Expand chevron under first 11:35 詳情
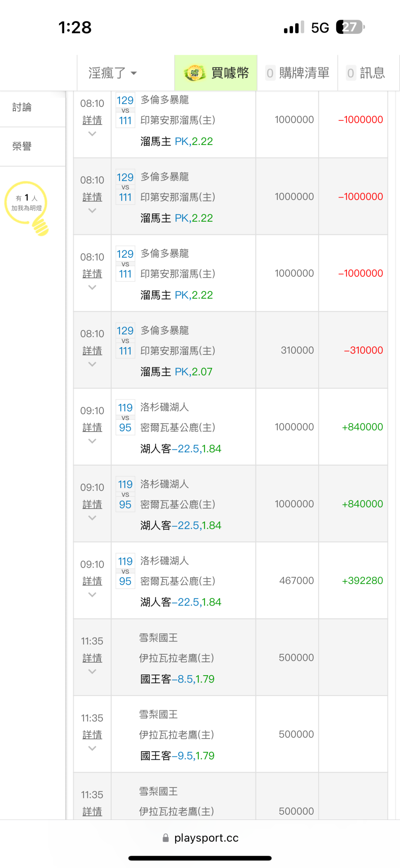 (92, 671)
